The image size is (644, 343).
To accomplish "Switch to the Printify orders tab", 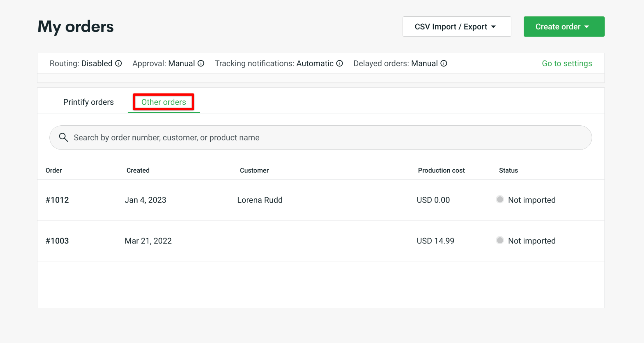I will pyautogui.click(x=89, y=102).
